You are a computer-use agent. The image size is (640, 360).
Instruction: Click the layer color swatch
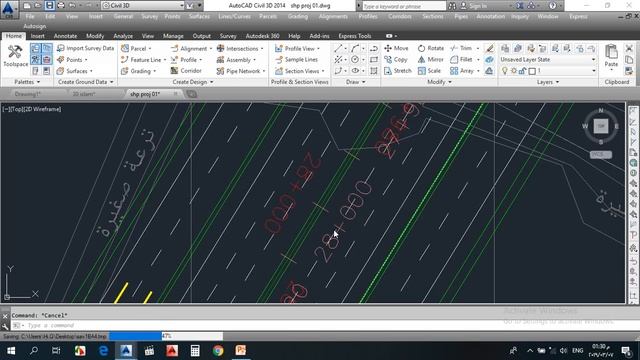[x=532, y=71]
